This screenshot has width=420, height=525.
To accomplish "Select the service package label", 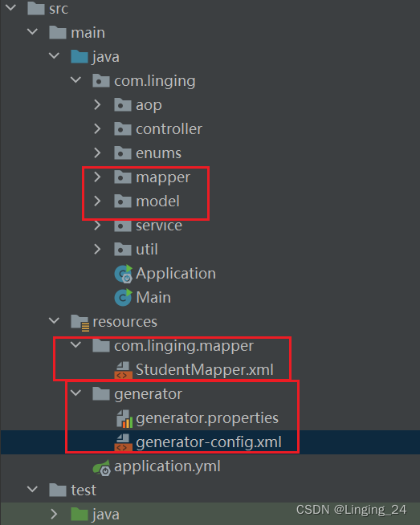I will pyautogui.click(x=159, y=226).
